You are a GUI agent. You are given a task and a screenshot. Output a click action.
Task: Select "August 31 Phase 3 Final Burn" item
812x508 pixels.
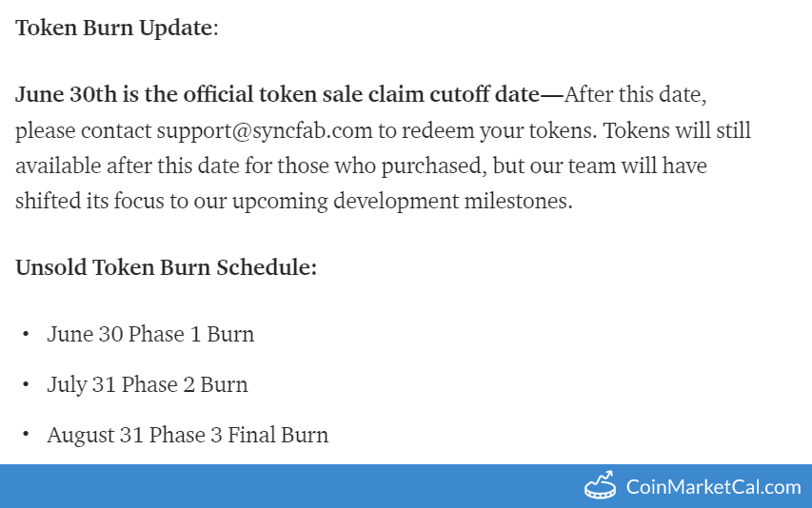coord(187,436)
